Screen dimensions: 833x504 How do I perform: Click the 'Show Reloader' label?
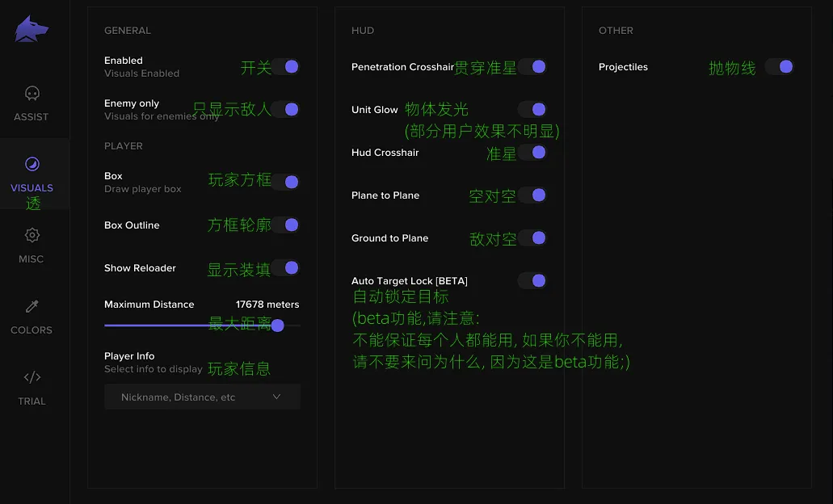[141, 268]
